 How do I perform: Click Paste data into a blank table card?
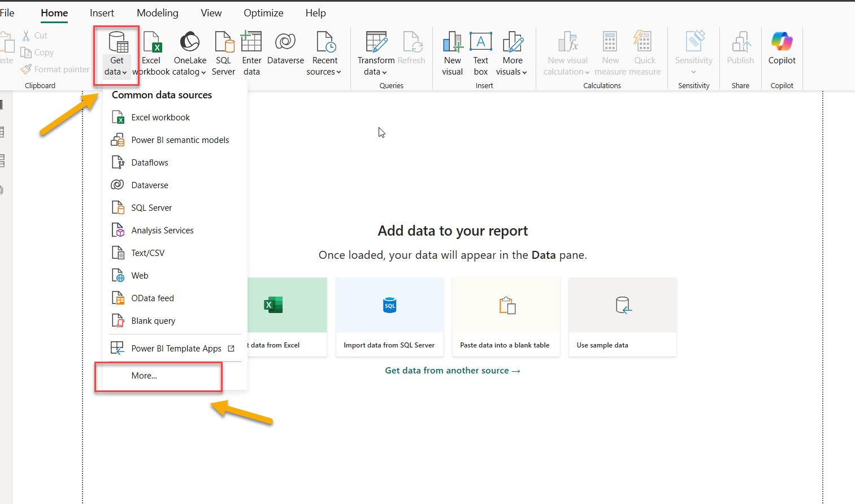click(506, 317)
